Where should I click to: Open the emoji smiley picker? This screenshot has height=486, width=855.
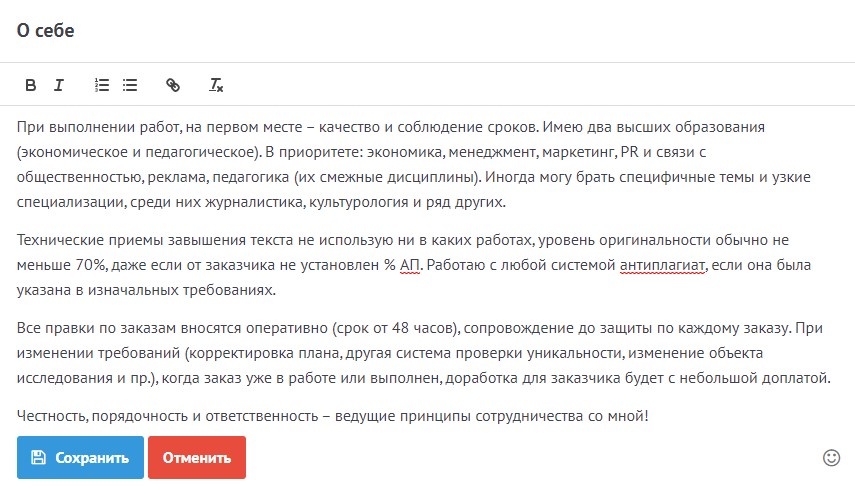(831, 457)
